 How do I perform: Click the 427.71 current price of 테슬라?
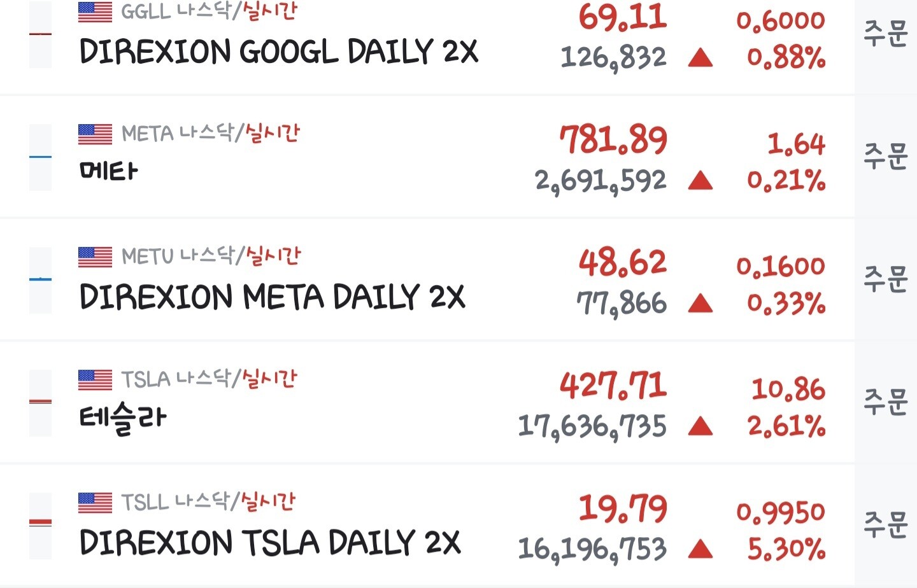613,386
